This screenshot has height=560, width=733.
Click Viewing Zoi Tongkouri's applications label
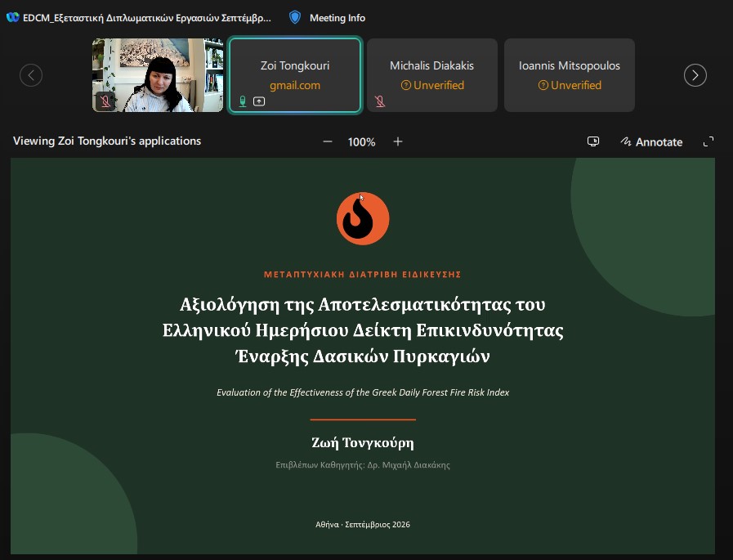pyautogui.click(x=107, y=141)
